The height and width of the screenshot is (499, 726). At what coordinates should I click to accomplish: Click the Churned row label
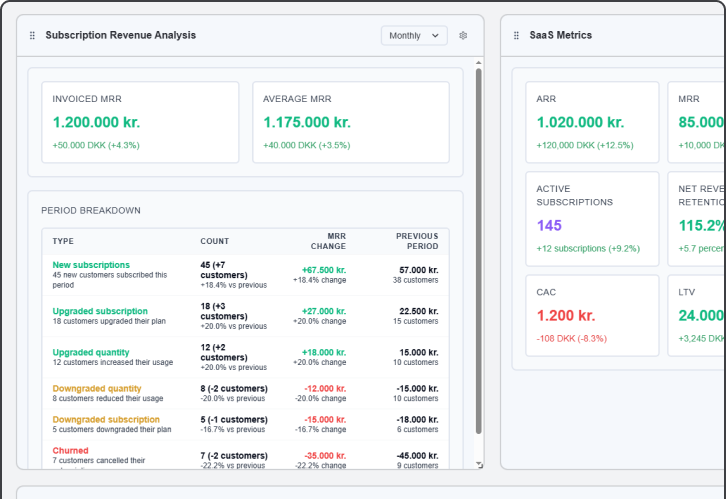(70, 451)
